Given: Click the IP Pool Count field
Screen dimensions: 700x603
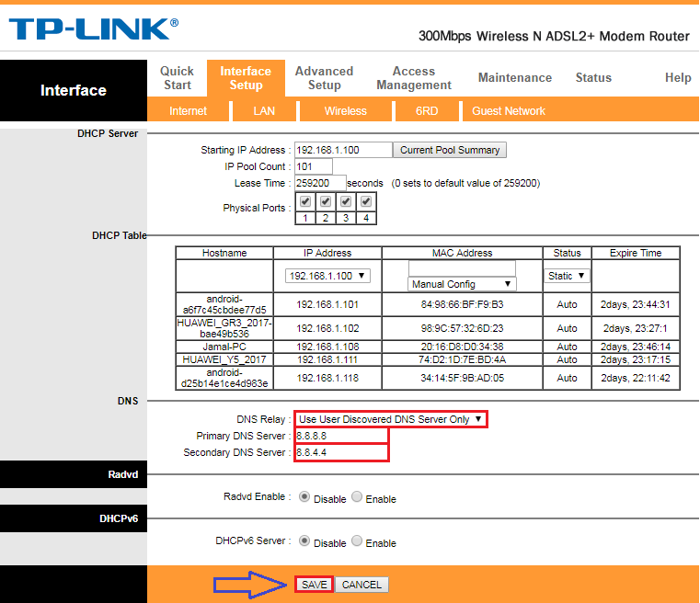Looking at the screenshot, I should pyautogui.click(x=314, y=166).
